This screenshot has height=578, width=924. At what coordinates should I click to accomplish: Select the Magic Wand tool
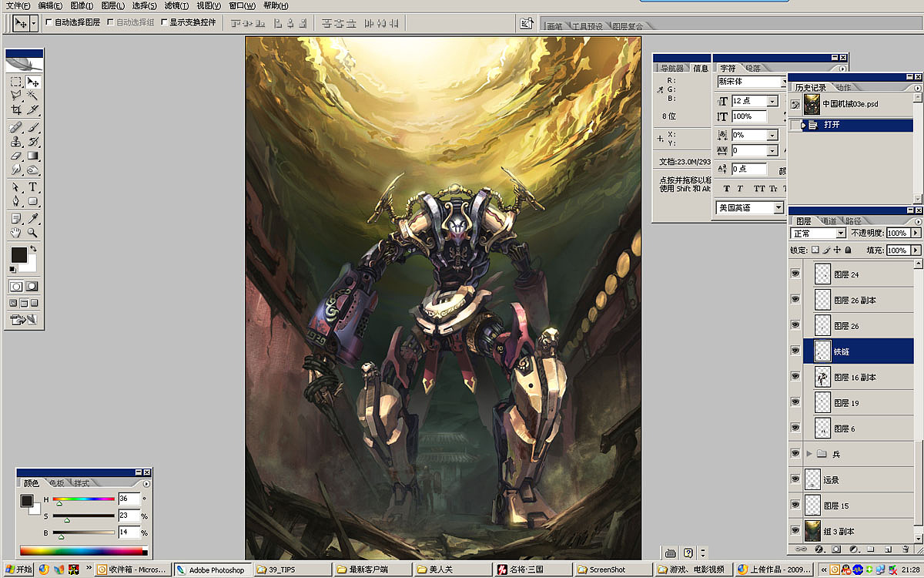(x=33, y=96)
